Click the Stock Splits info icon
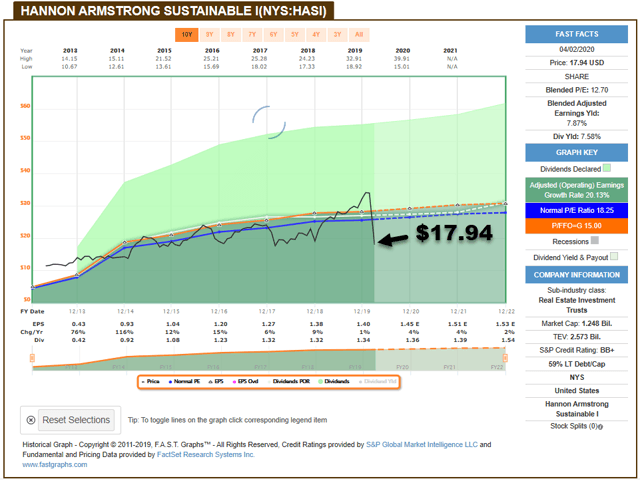The width and height of the screenshot is (640, 481). [x=600, y=427]
